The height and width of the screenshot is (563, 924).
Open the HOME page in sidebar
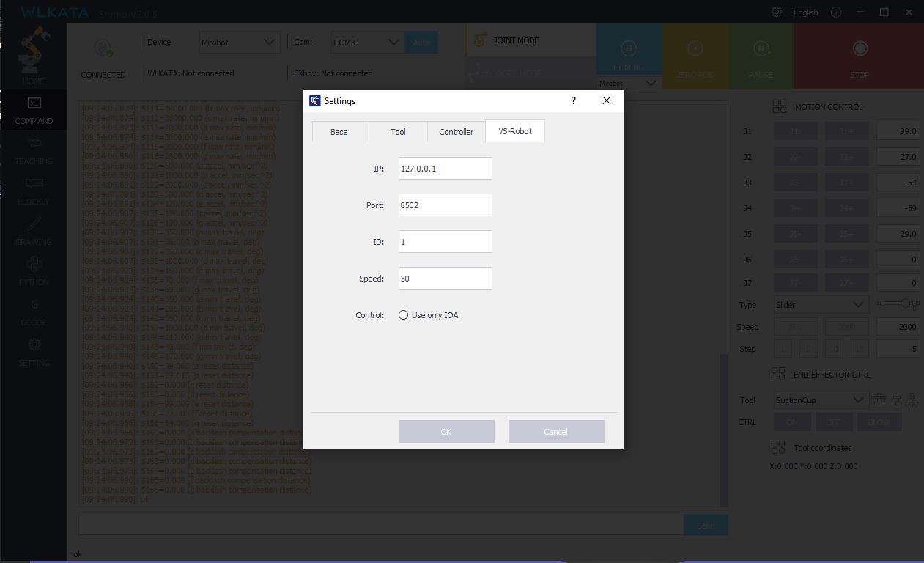(34, 56)
